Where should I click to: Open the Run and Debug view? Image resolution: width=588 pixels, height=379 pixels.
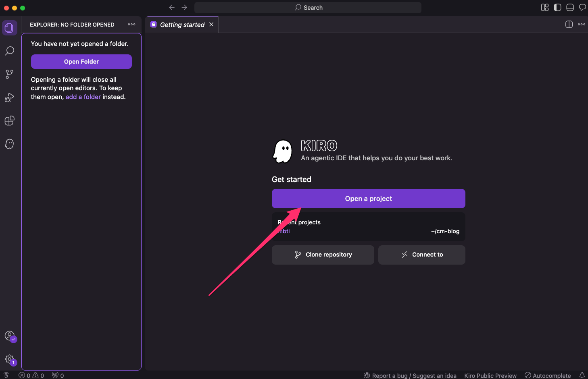9,97
